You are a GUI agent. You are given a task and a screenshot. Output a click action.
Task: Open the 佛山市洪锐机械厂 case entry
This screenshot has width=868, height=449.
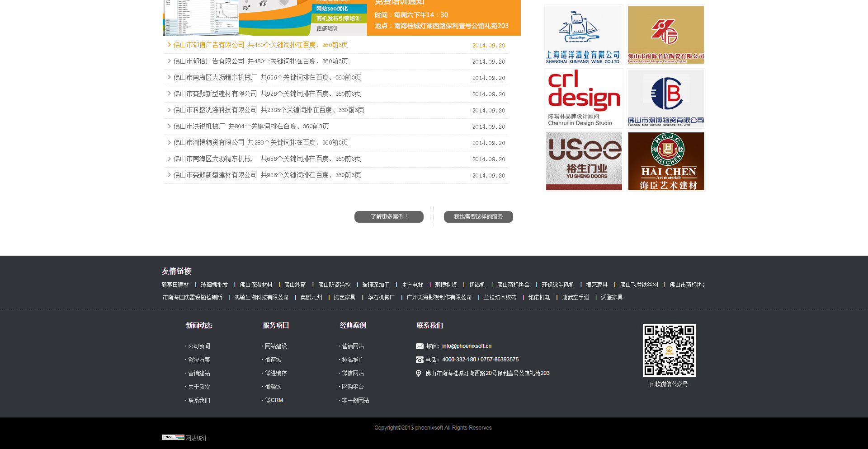tap(251, 126)
